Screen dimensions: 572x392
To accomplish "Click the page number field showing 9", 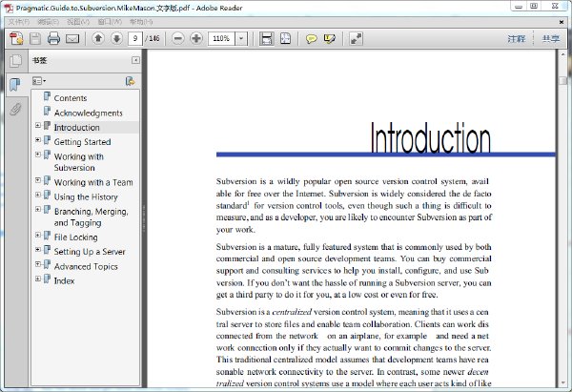I will point(135,38).
